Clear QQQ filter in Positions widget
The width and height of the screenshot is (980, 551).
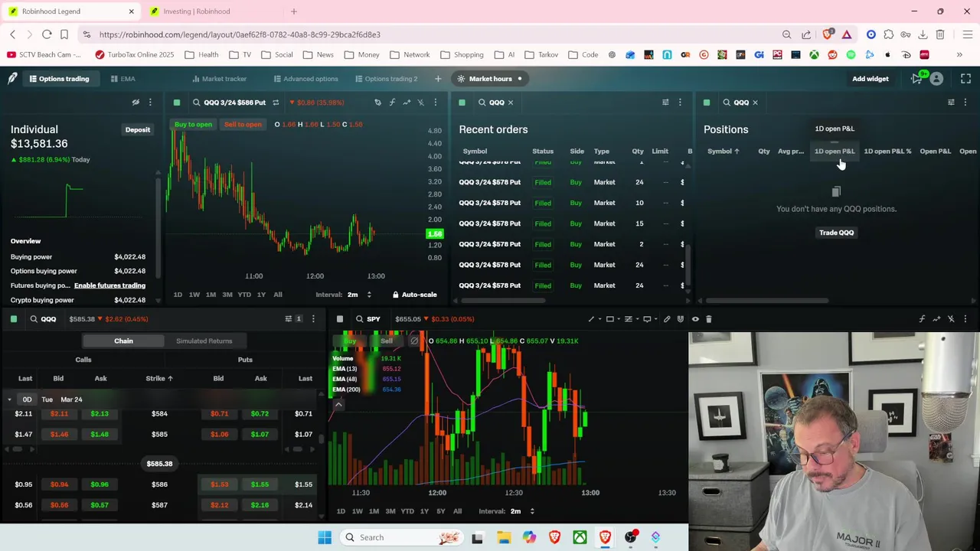click(x=755, y=103)
